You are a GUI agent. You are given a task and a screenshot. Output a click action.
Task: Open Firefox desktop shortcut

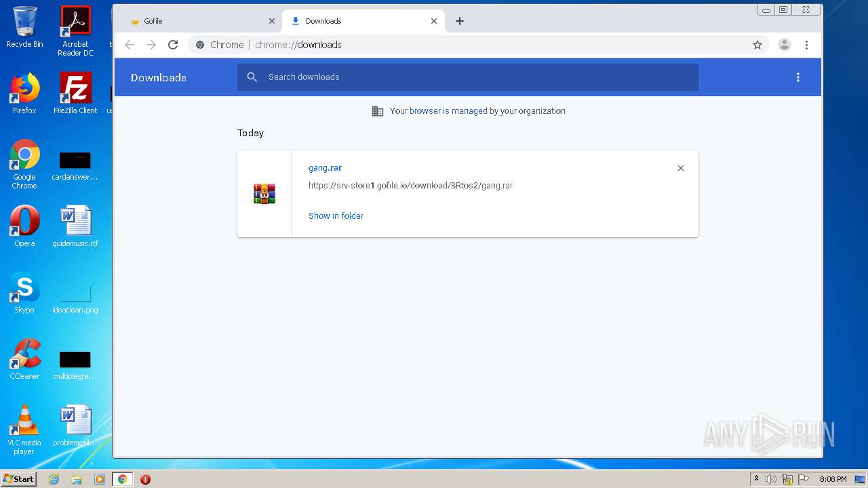pyautogui.click(x=24, y=94)
